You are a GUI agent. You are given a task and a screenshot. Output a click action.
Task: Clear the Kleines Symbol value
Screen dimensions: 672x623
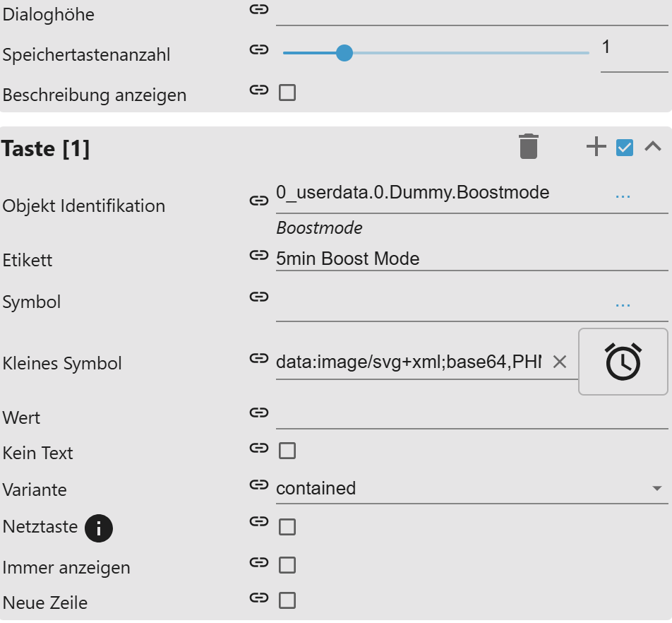(560, 362)
